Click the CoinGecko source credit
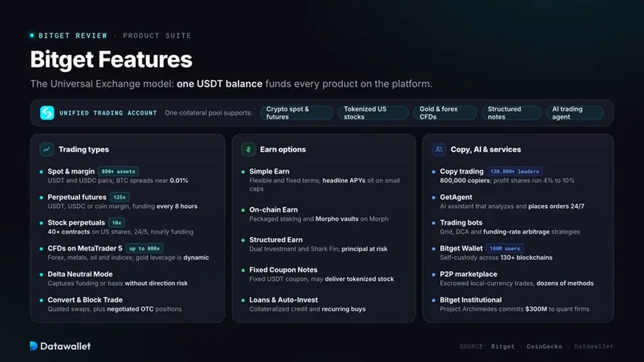Viewport: 644px width, 362px height. (x=544, y=347)
